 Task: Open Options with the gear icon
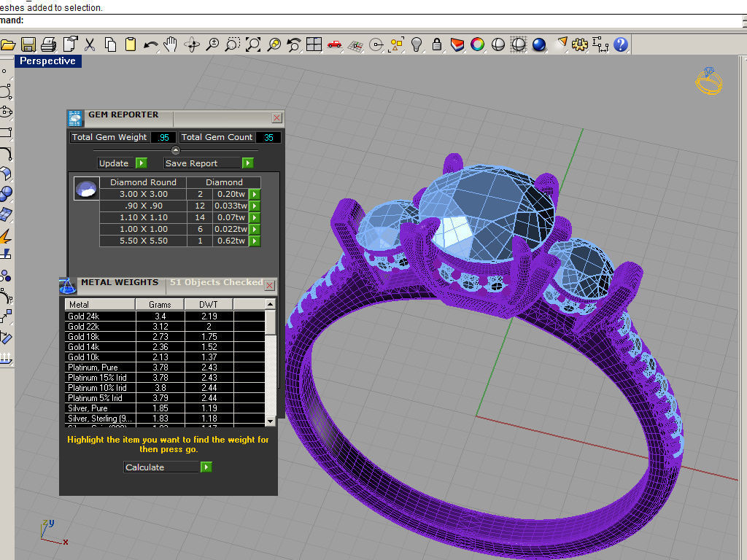[x=580, y=44]
